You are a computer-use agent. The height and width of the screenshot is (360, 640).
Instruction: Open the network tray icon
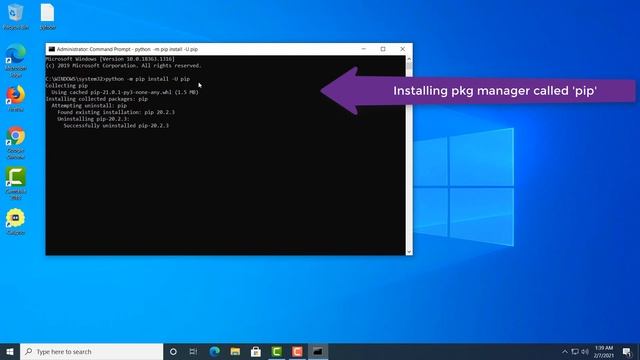575,351
